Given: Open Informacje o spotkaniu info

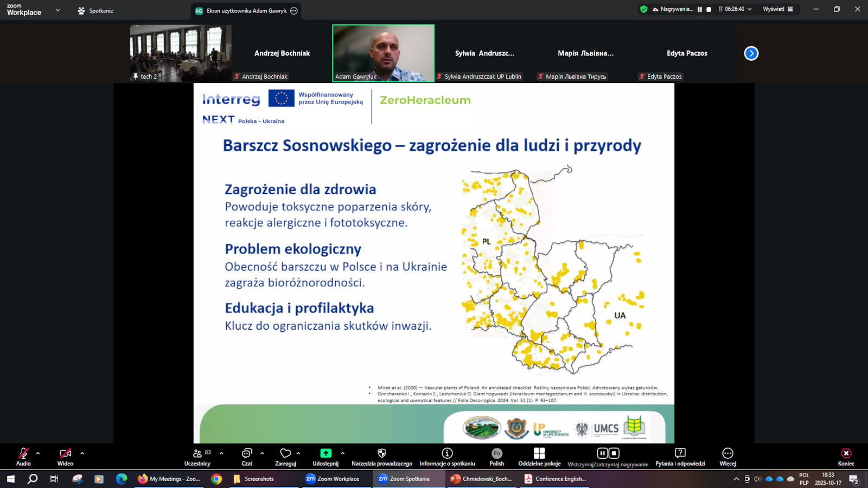Looking at the screenshot, I should (447, 457).
